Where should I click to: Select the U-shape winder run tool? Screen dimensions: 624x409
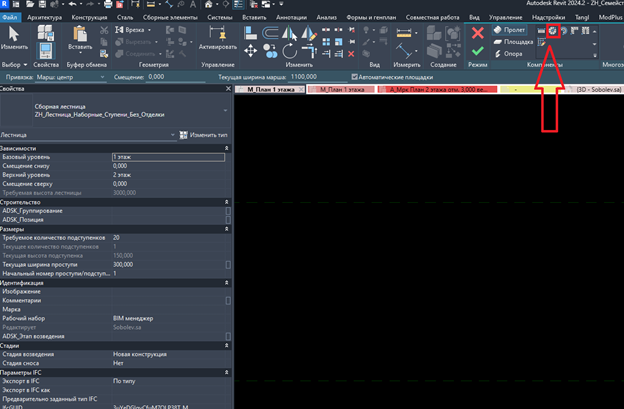[x=585, y=31]
